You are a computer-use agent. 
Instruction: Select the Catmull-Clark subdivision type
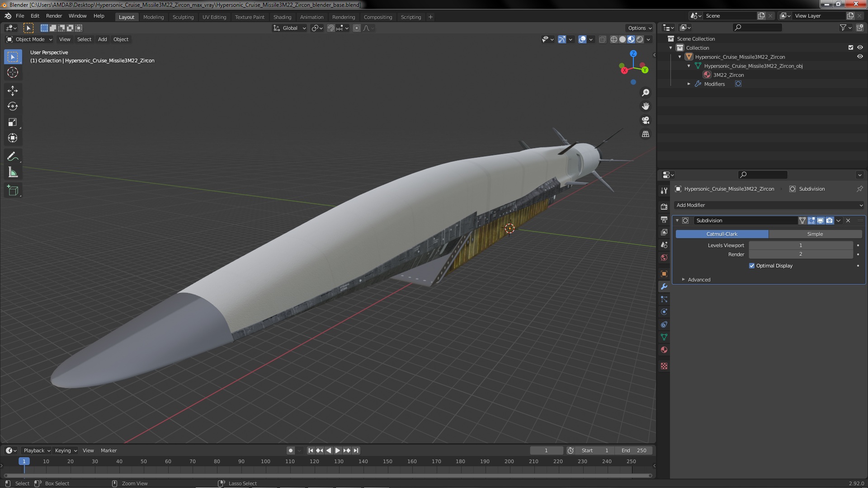[722, 234]
